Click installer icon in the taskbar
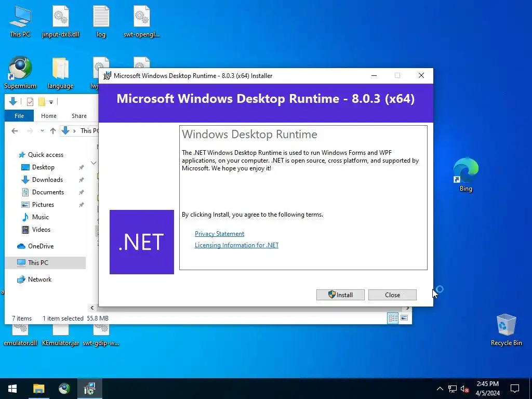Viewport: 532px width, 399px height. pos(89,389)
